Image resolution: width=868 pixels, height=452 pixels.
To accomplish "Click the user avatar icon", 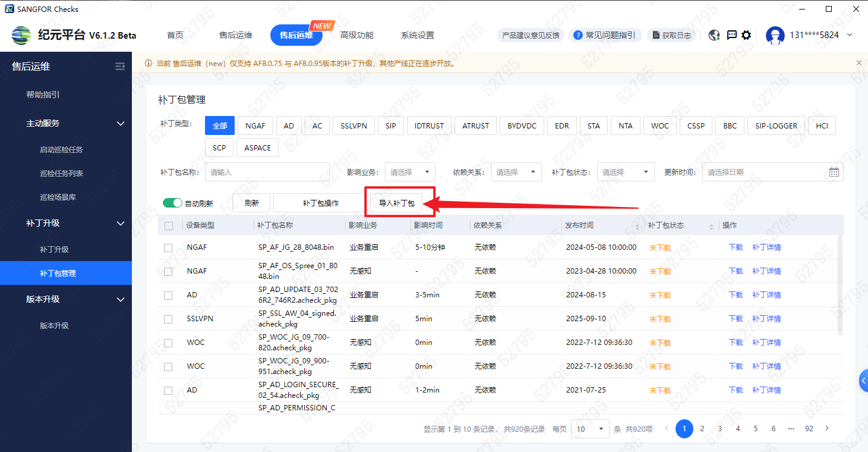I will click(x=775, y=35).
